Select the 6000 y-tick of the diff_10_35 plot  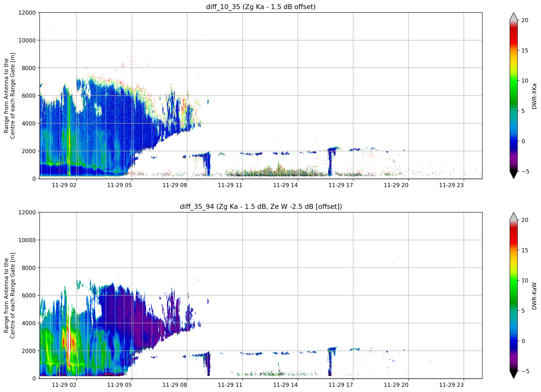coord(29,96)
